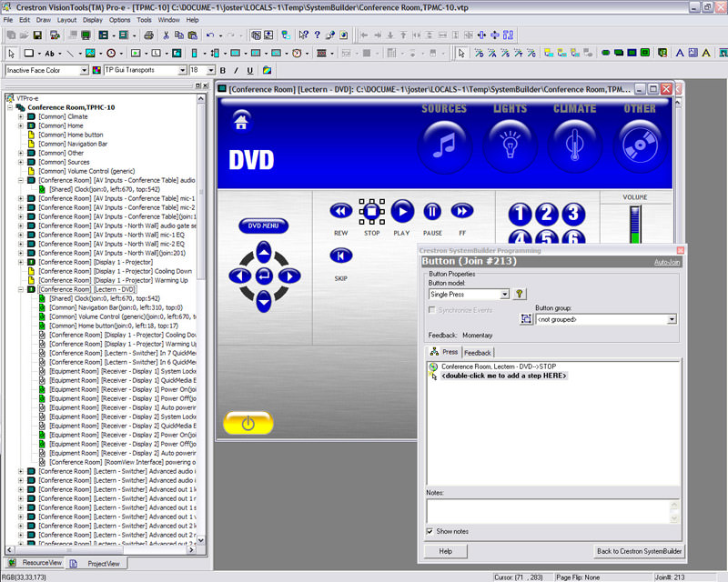
Task: Select [Common] Navigation Bar tree item
Action: [73, 144]
